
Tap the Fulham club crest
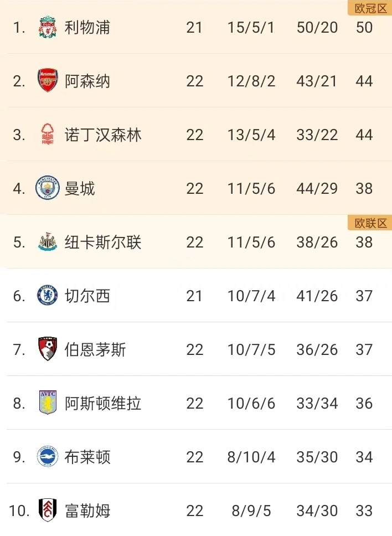click(x=48, y=510)
